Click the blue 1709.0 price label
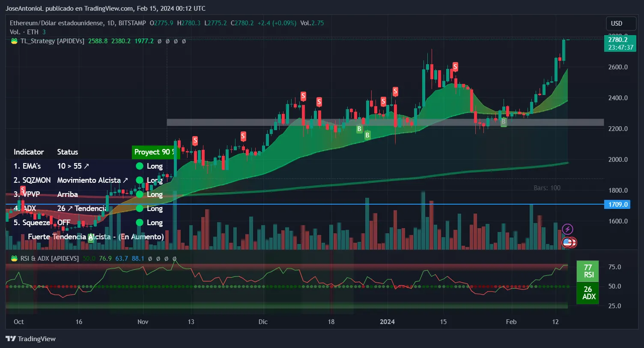The width and height of the screenshot is (644, 348). tap(617, 205)
